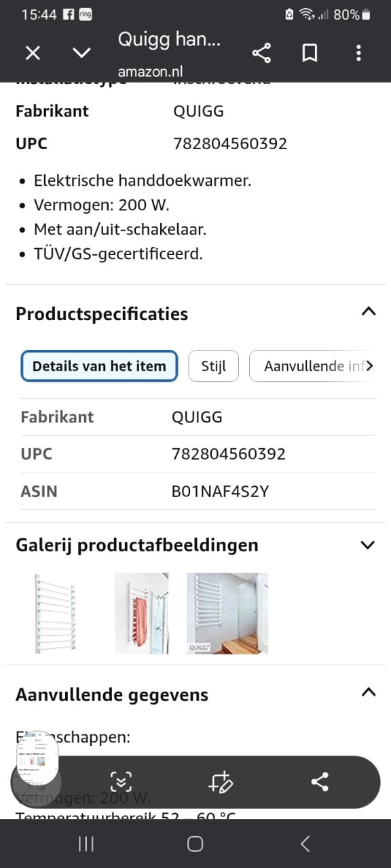Image resolution: width=391 pixels, height=868 pixels.
Task: Expand the Galerij productafbeeldingen section
Action: pos(367,545)
